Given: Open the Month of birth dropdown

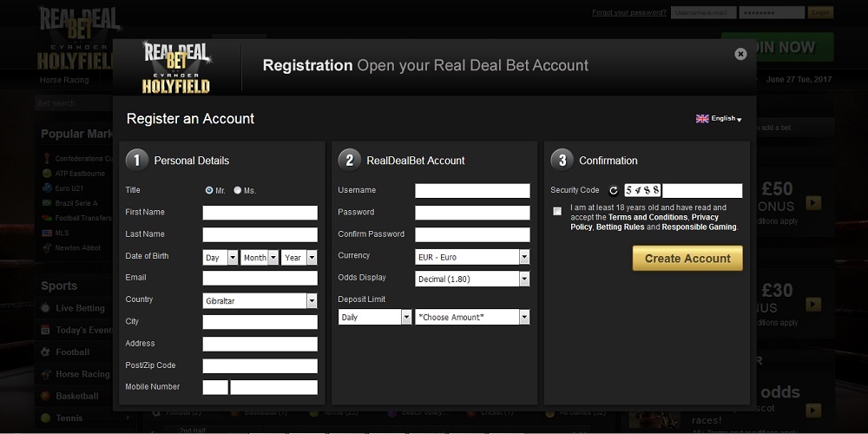Looking at the screenshot, I should 259,258.
